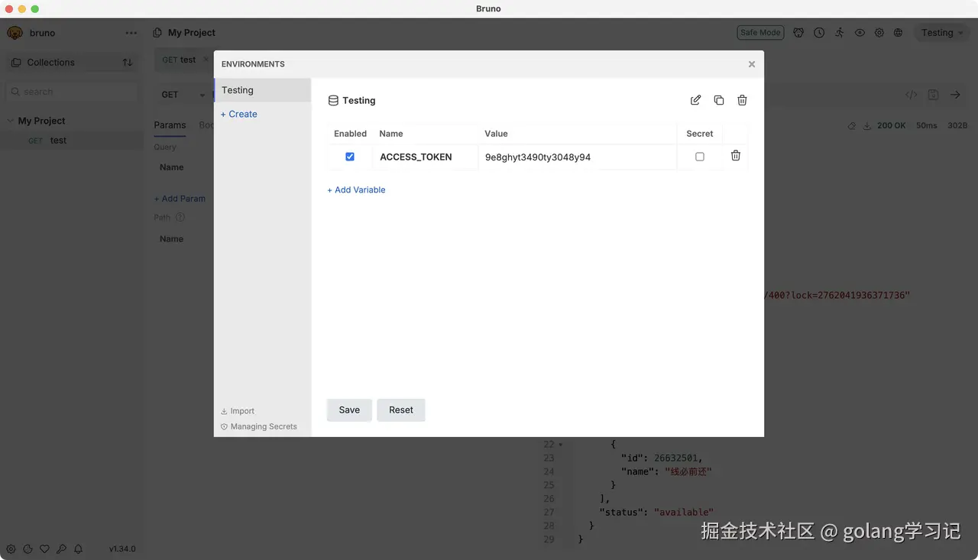Screen dimensions: 978x560
Task: Open the Managing Secrets link
Action: (x=258, y=426)
